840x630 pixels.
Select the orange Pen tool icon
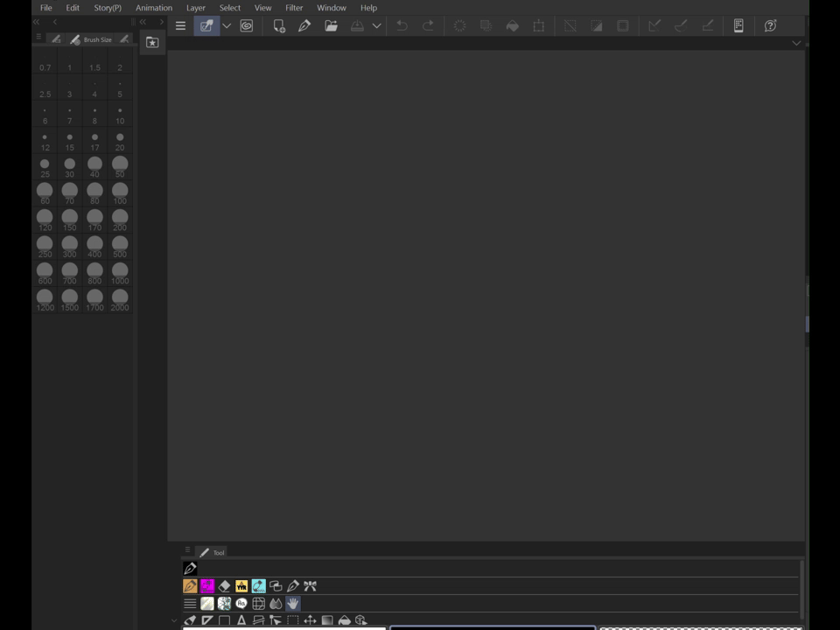(x=190, y=586)
